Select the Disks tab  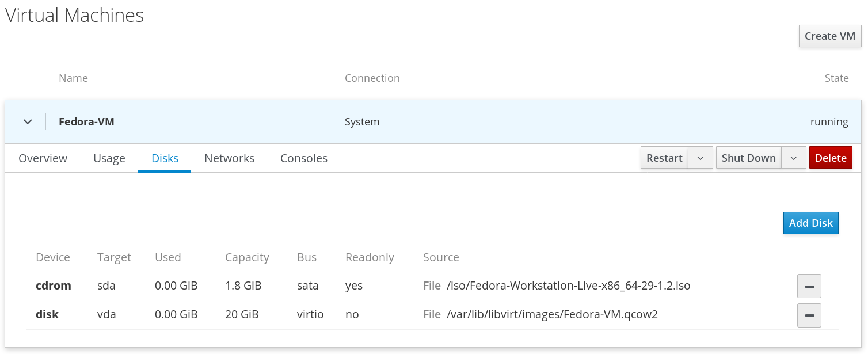[165, 158]
